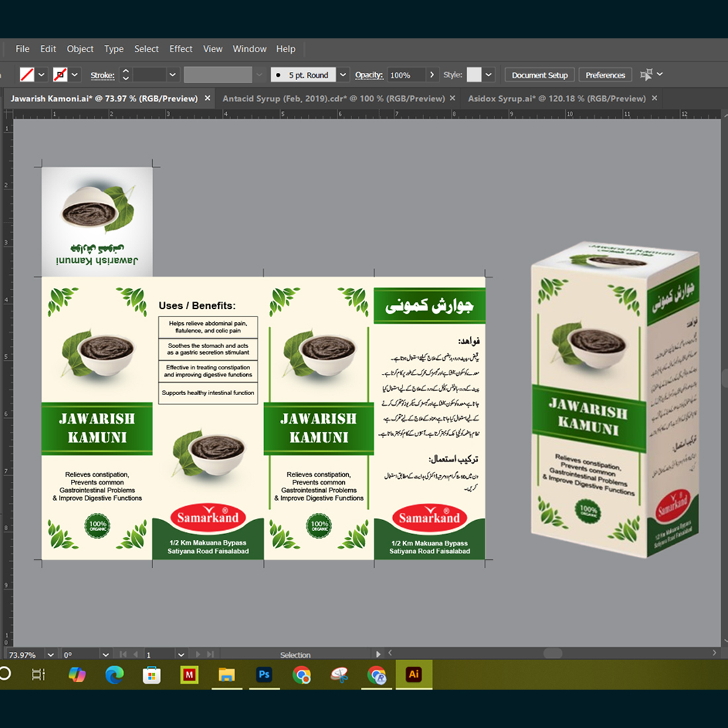Click the horizontal scrollbar right arrow

click(714, 653)
